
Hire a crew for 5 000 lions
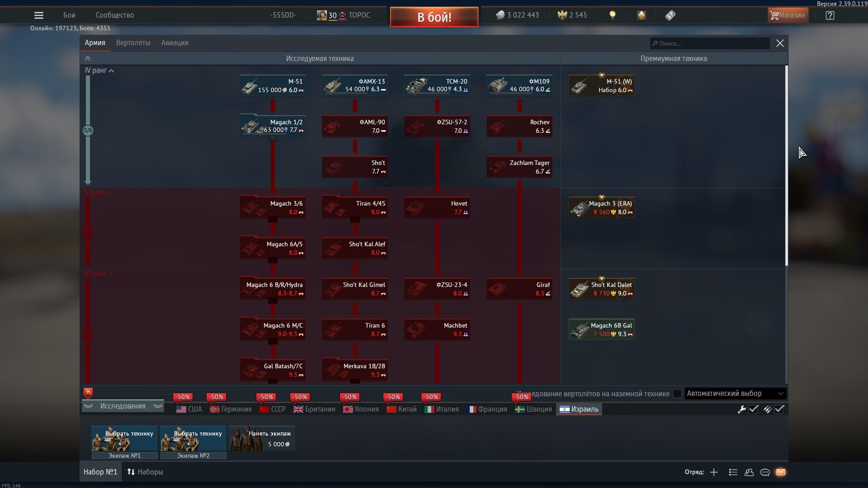pos(262,438)
